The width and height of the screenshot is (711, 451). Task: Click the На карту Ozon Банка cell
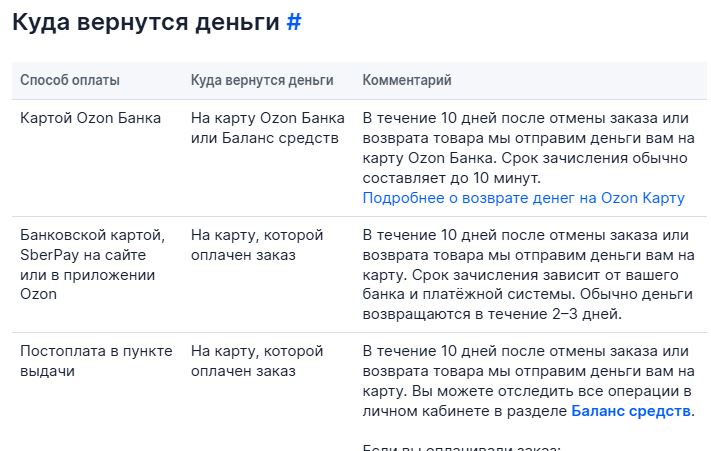(x=268, y=127)
